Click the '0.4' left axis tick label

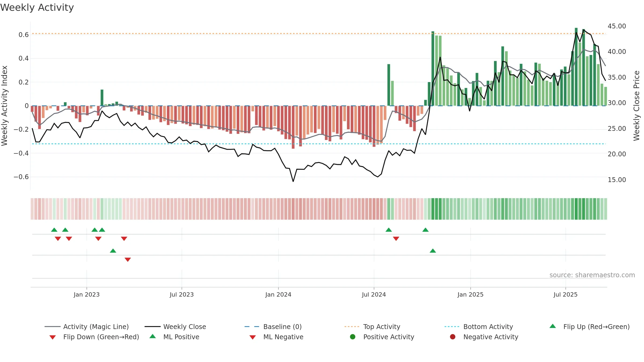click(x=24, y=58)
